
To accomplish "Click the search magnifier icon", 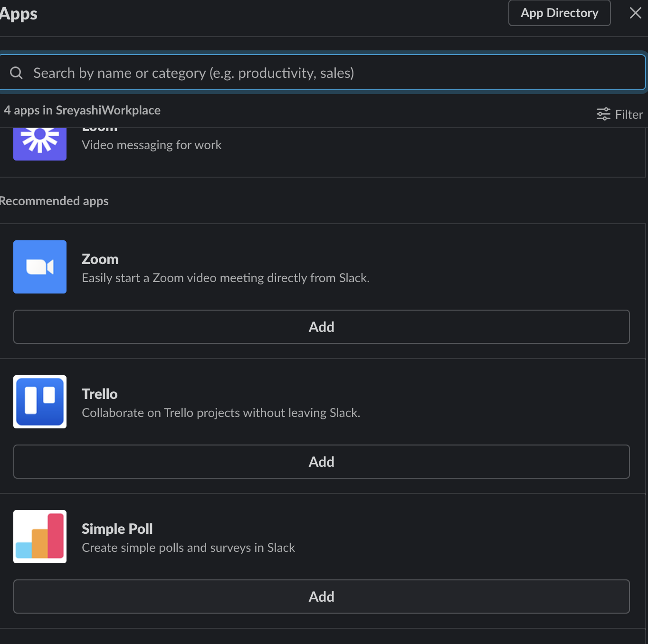I will tap(16, 73).
